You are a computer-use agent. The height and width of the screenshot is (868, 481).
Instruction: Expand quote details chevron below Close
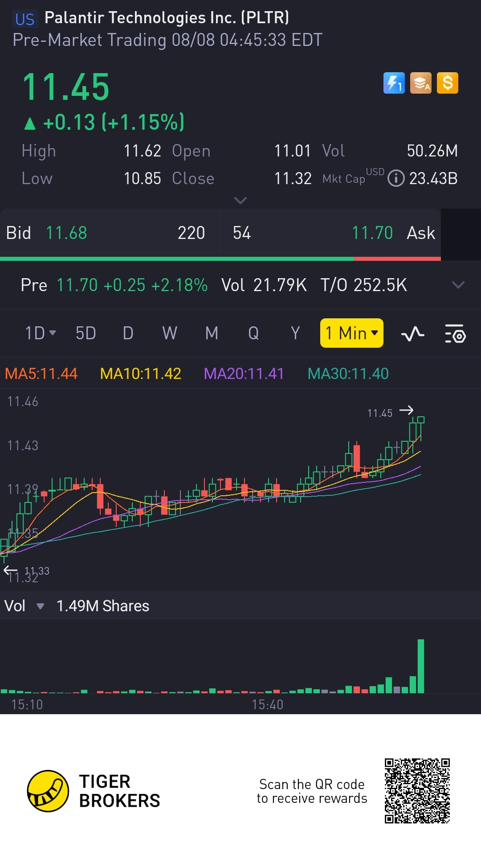coord(240,201)
